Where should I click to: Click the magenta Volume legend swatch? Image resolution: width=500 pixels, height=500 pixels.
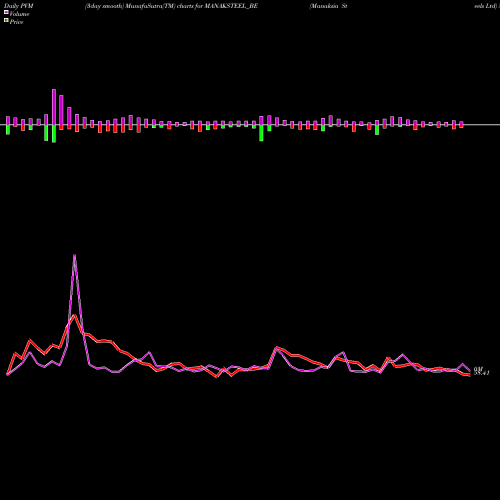point(6,12)
